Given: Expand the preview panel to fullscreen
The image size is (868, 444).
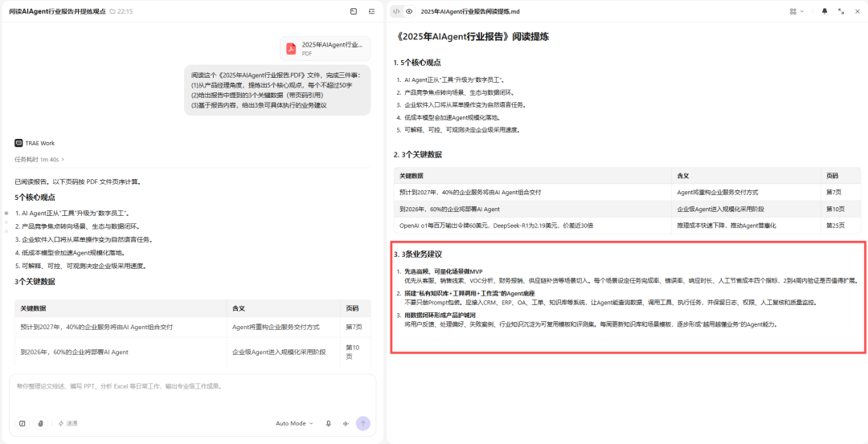Looking at the screenshot, I should click(841, 11).
